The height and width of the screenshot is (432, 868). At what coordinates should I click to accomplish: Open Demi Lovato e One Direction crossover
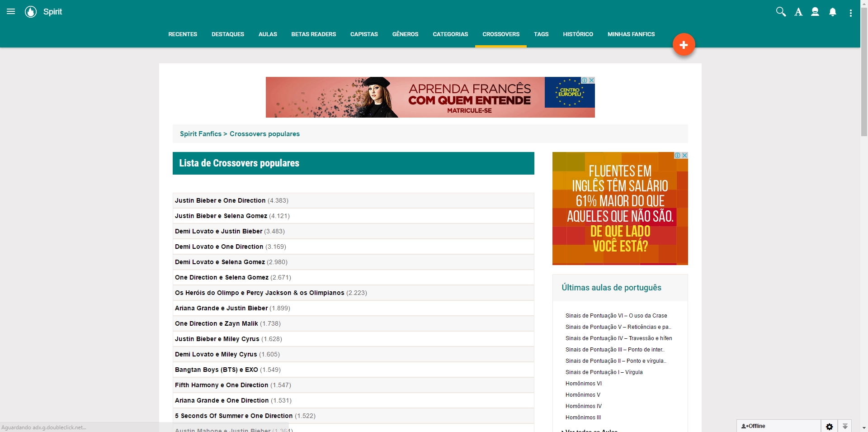click(219, 247)
